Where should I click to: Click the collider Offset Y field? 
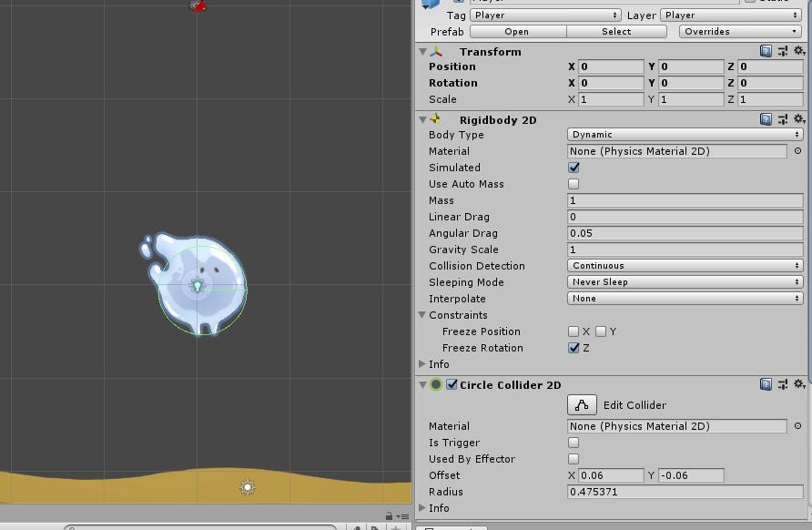coord(691,475)
